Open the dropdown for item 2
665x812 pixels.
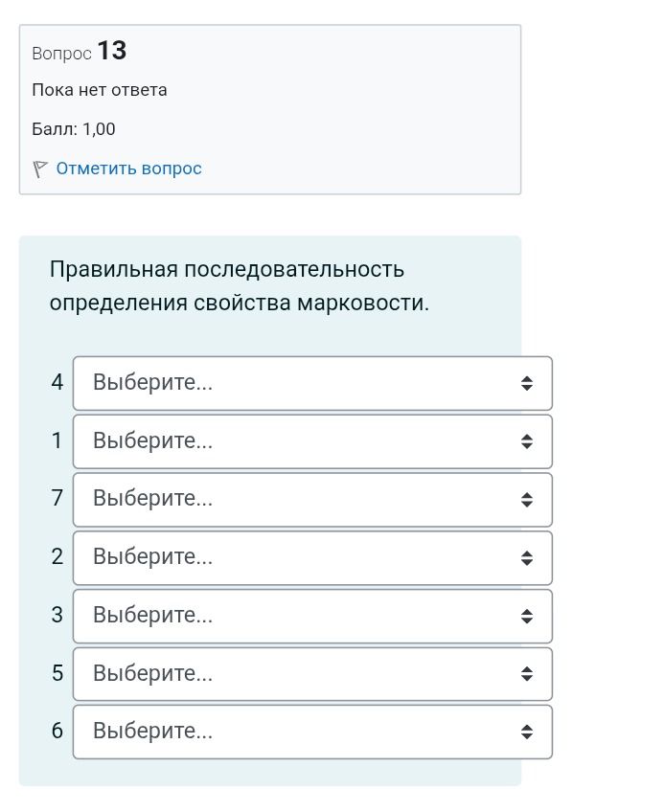(x=312, y=557)
